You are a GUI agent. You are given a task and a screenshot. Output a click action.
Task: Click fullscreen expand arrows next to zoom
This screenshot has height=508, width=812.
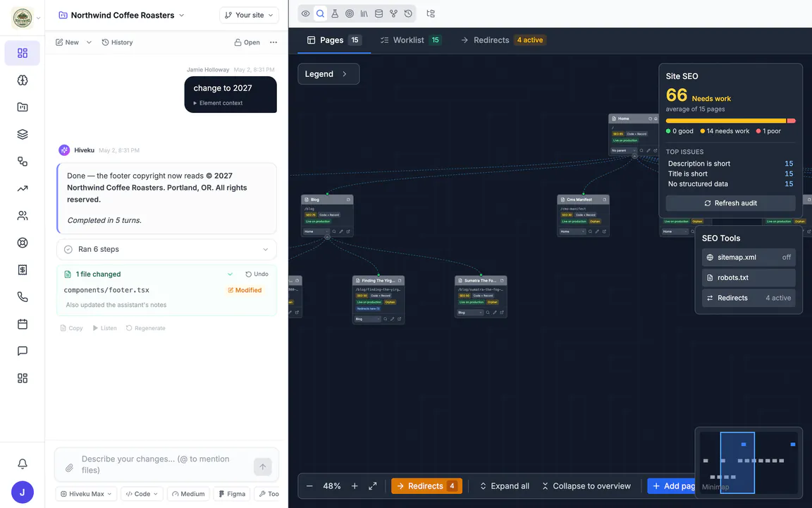[372, 486]
